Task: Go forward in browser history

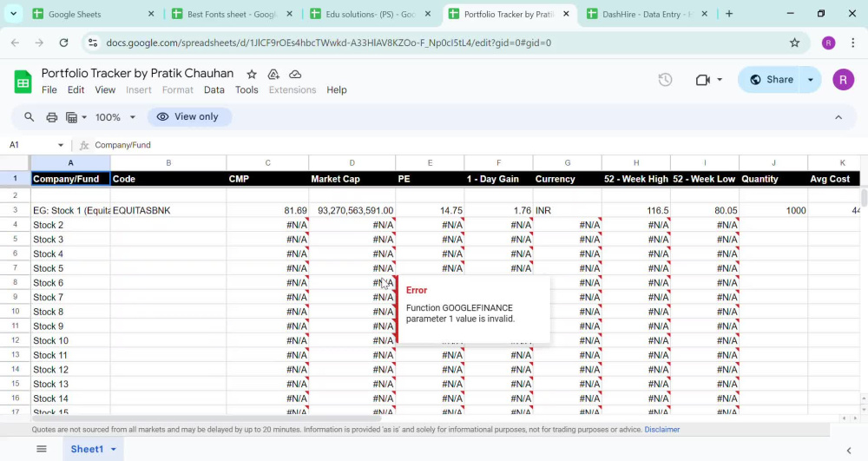Action: pyautogui.click(x=39, y=43)
